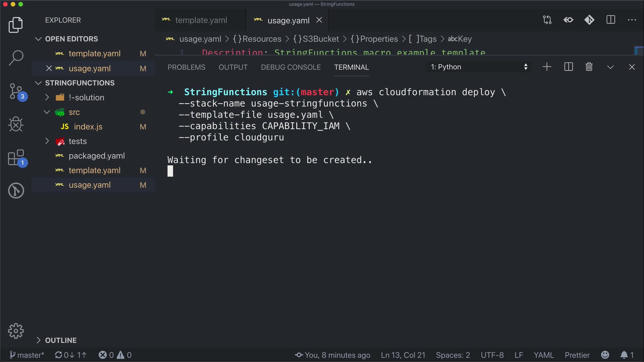
Task: Split terminal pane icon
Action: pyautogui.click(x=569, y=67)
